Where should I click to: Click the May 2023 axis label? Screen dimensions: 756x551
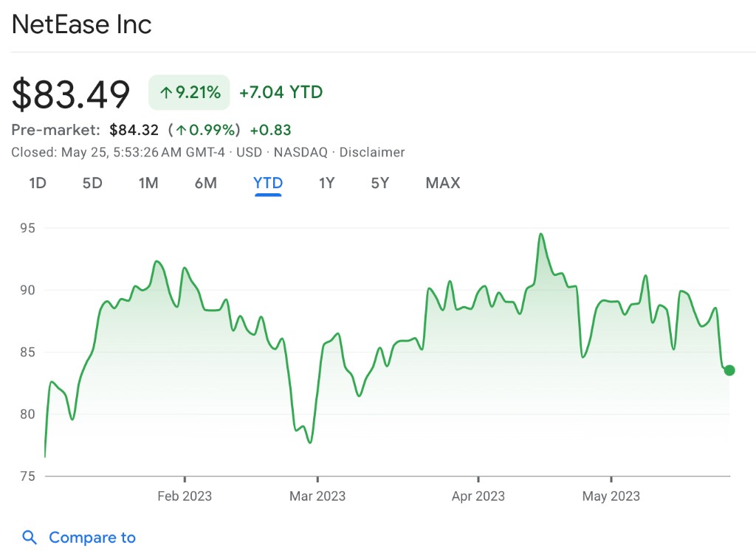pos(611,496)
